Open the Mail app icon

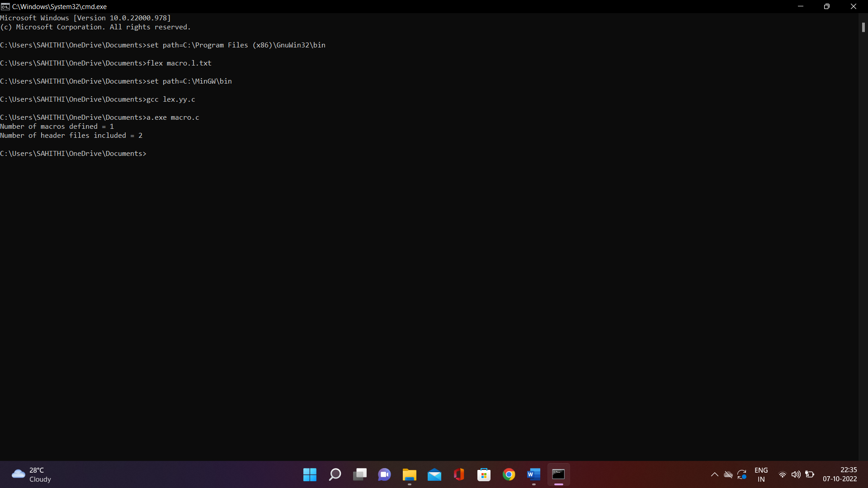click(x=434, y=474)
